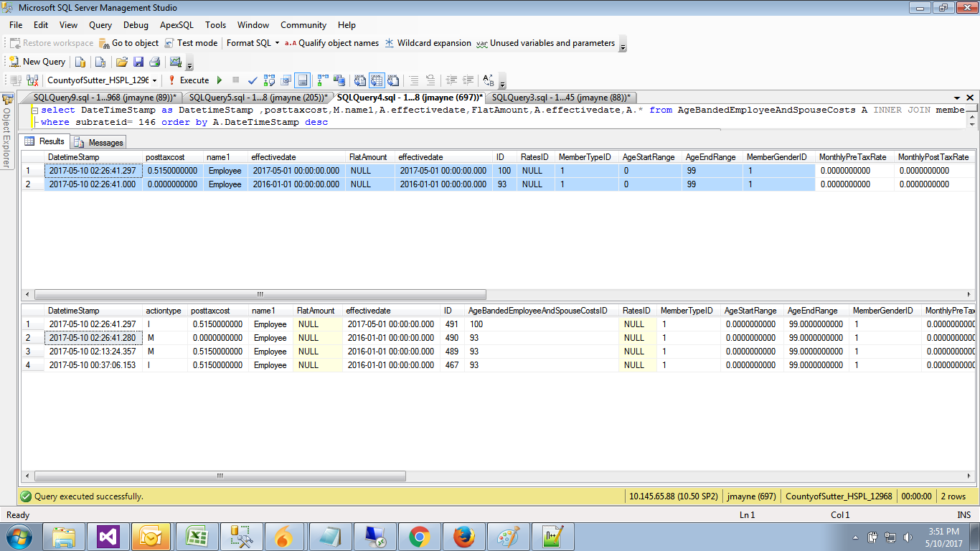
Task: Toggle Include Actual Execution Plan
Action: 323,80
